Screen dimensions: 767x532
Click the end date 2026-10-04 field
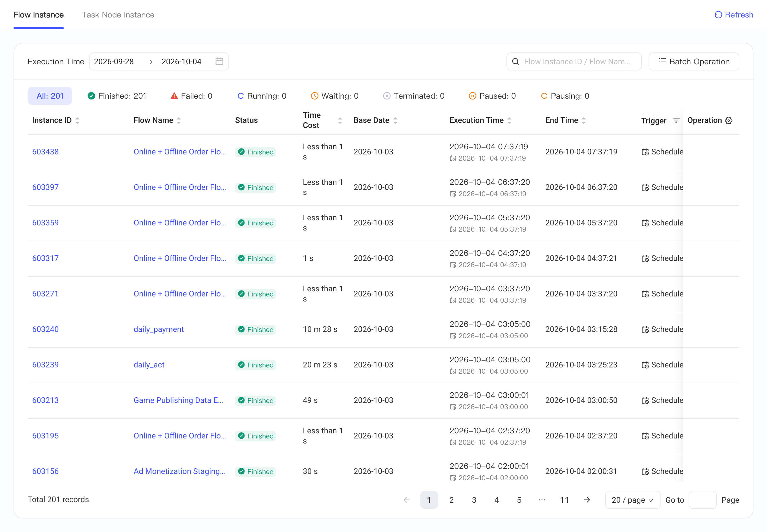[182, 61]
